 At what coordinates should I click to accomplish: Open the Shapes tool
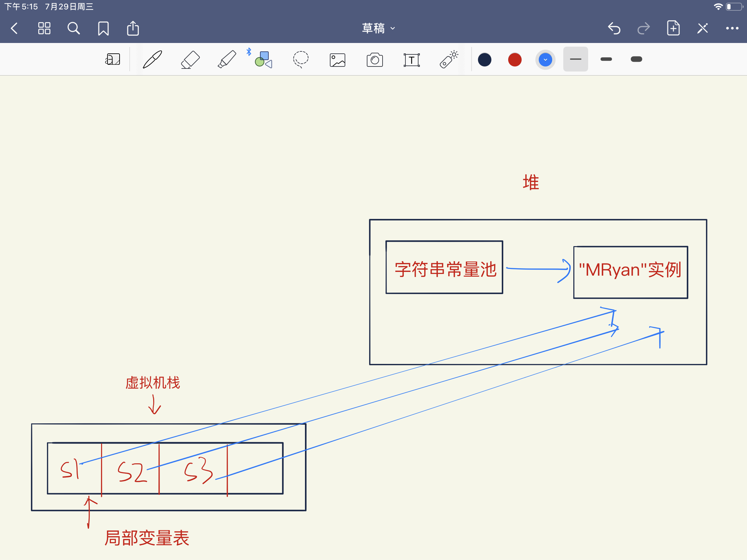pos(263,59)
